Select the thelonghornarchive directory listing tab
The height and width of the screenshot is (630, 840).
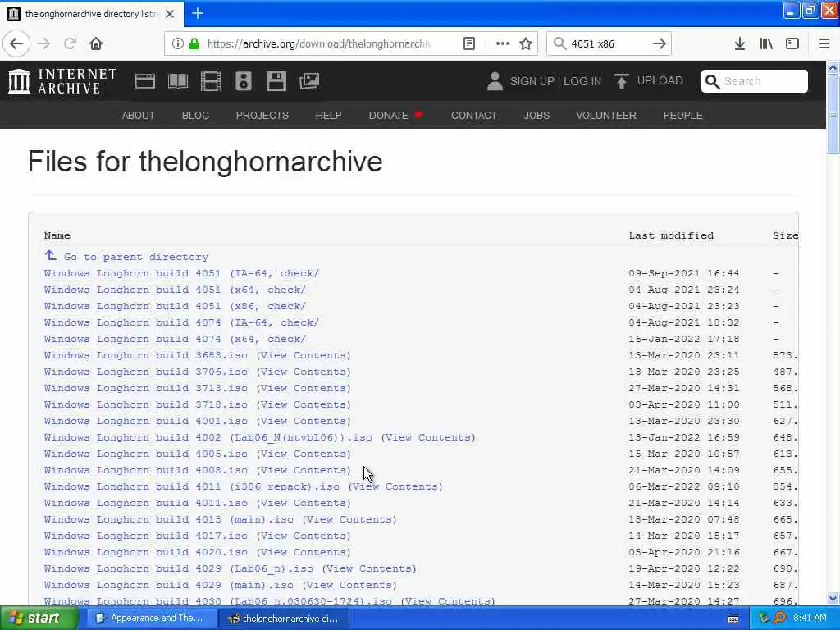92,14
